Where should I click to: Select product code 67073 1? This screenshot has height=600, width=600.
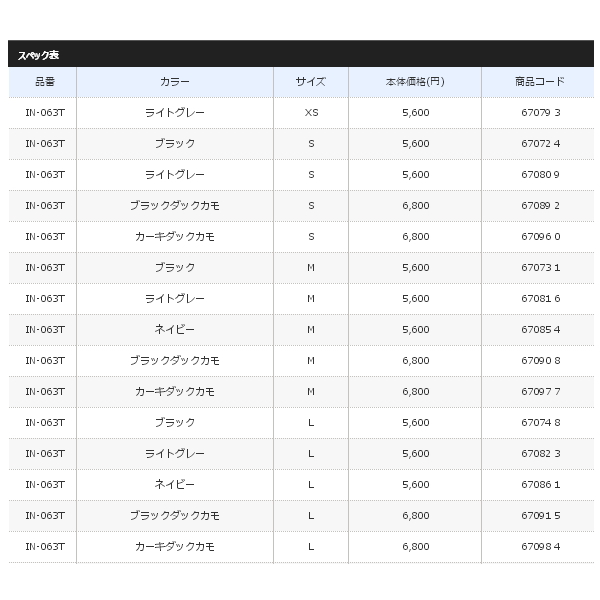(541, 267)
